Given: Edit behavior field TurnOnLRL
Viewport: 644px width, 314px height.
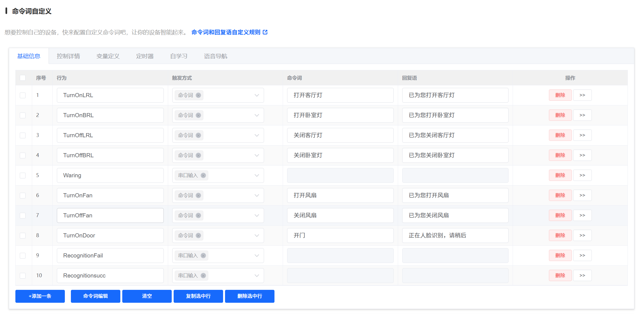Looking at the screenshot, I should tap(110, 95).
